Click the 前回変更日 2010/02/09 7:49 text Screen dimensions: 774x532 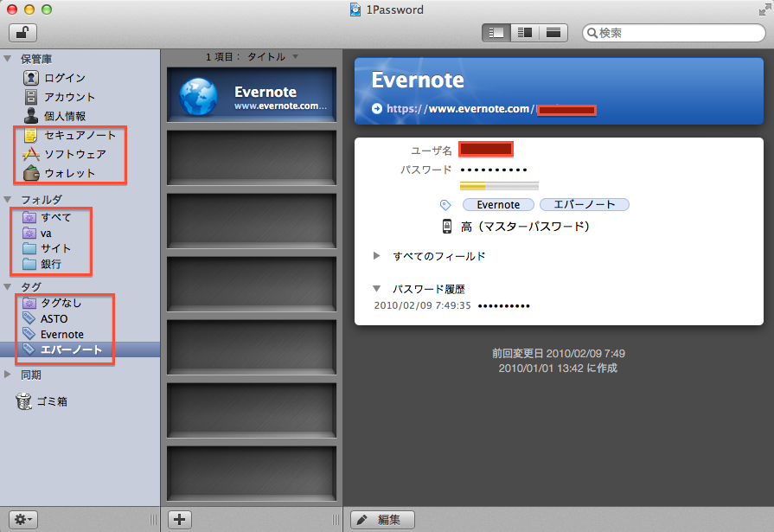(559, 354)
